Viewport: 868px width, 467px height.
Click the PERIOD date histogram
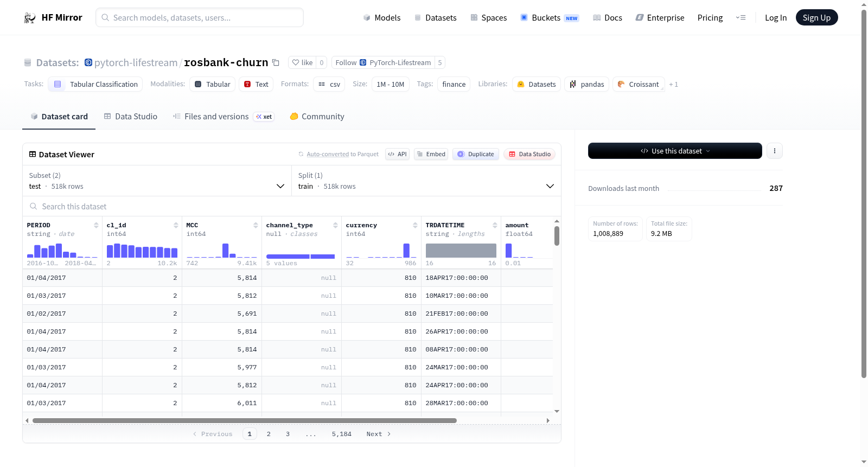pos(62,250)
